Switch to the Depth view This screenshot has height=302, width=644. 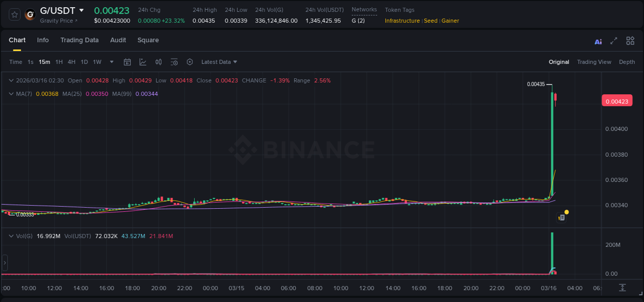pyautogui.click(x=626, y=62)
